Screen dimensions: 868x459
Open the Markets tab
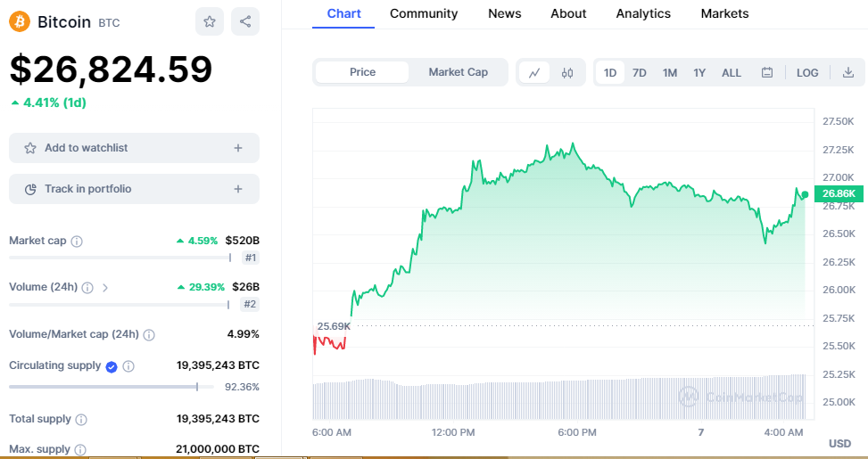(x=724, y=13)
